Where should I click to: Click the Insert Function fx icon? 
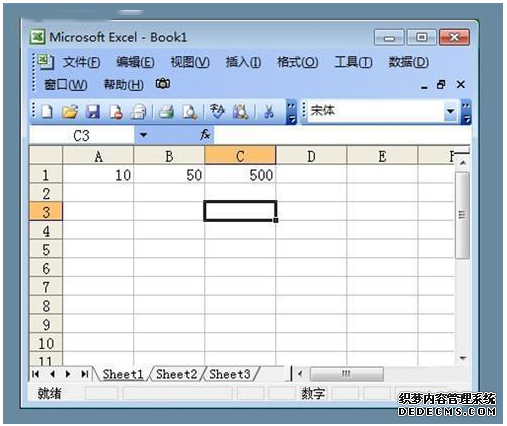[205, 135]
